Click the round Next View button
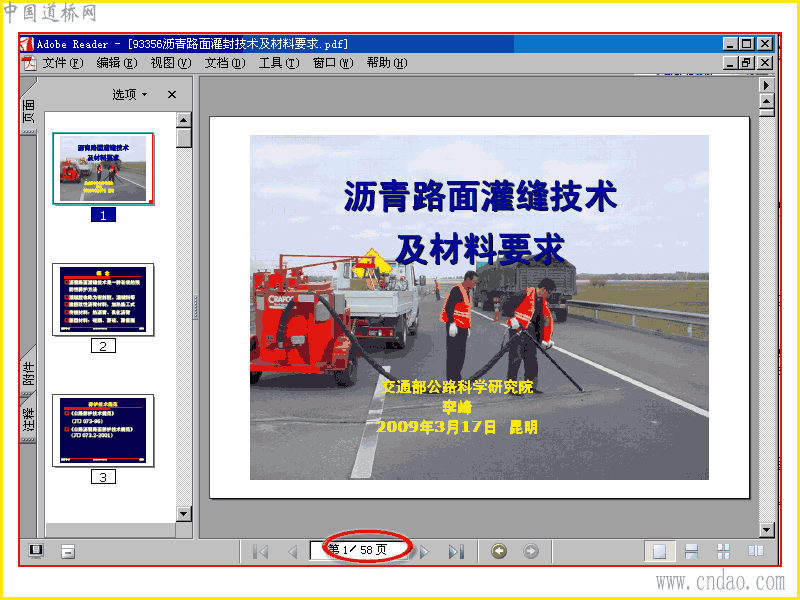The width and height of the screenshot is (800, 600). click(531, 551)
